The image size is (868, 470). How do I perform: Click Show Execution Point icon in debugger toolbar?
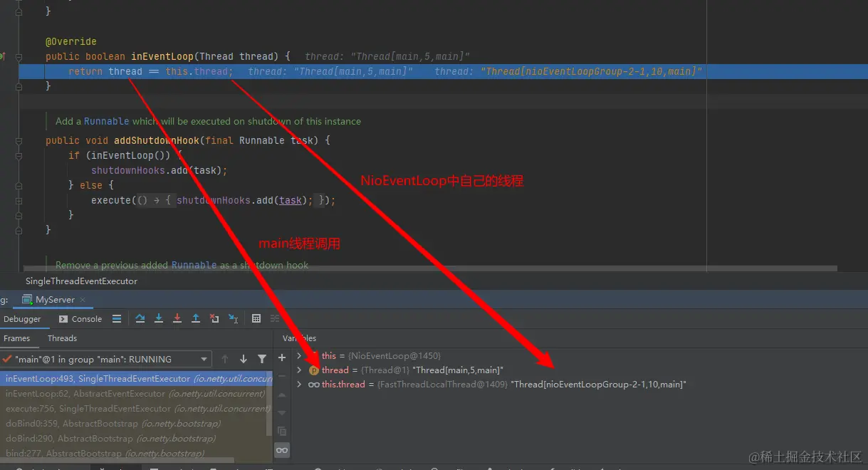click(117, 319)
